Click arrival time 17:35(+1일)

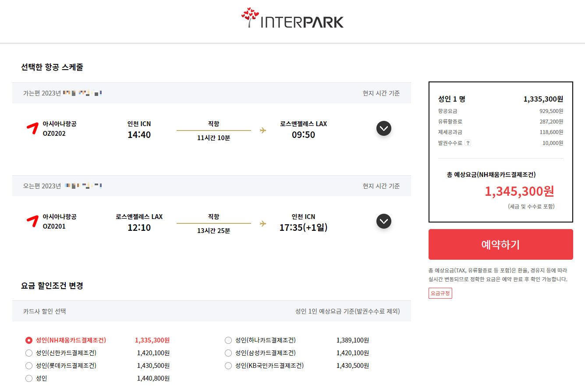coord(304,228)
